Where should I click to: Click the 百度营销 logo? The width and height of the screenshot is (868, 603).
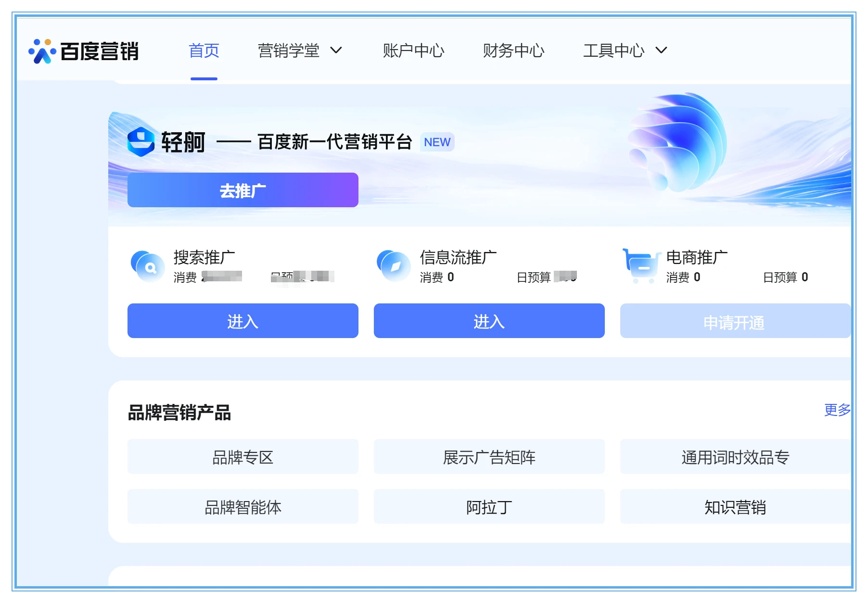(84, 51)
